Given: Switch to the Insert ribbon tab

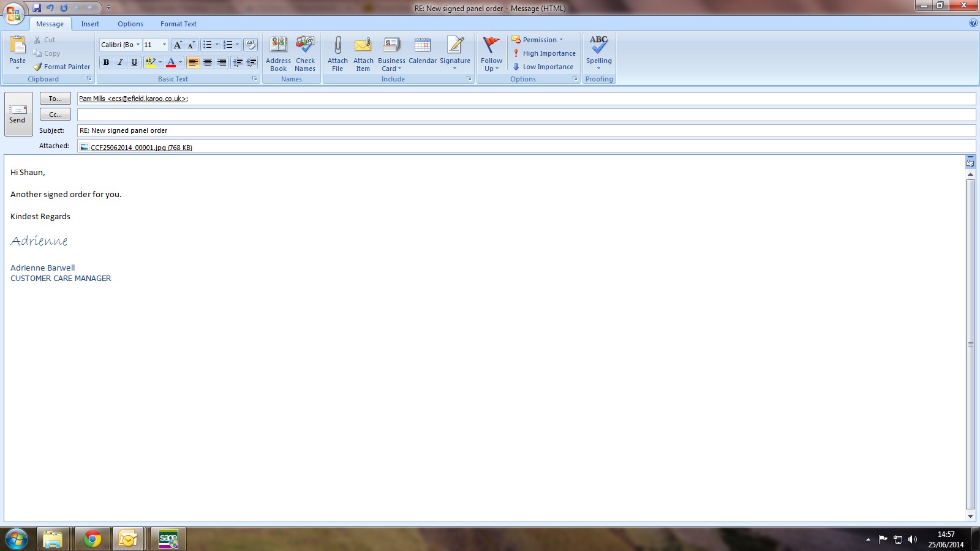Looking at the screenshot, I should (90, 24).
